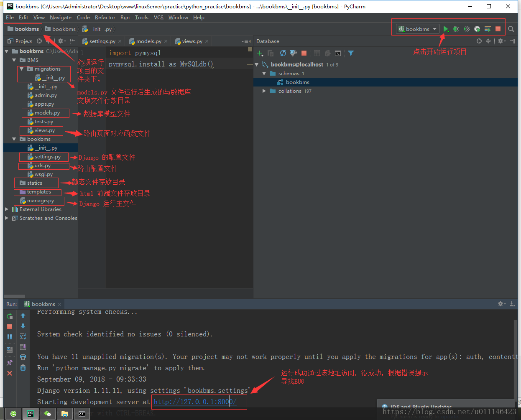This screenshot has height=420, width=521.
Task: Click the profile run icon in toolbar
Action: tap(477, 29)
